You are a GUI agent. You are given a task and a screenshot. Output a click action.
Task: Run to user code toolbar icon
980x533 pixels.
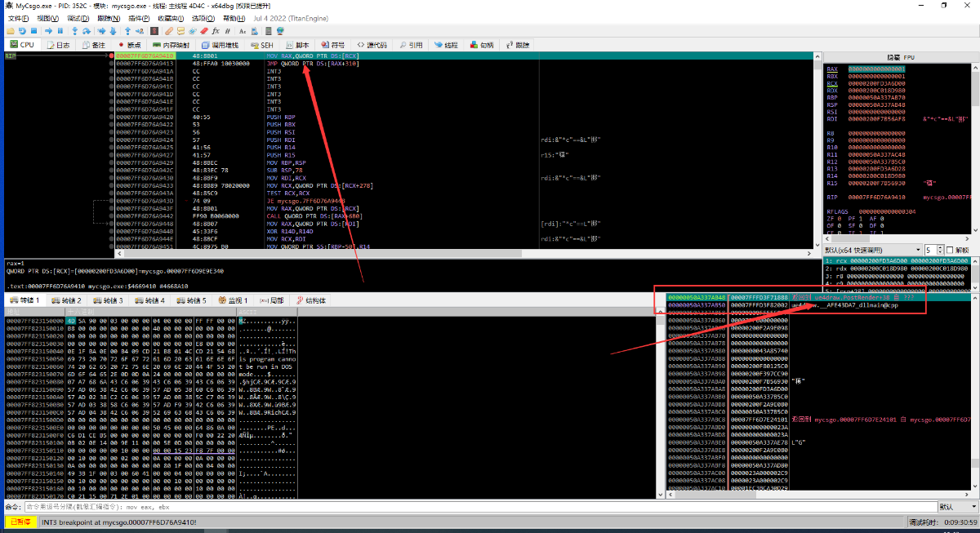(x=140, y=30)
